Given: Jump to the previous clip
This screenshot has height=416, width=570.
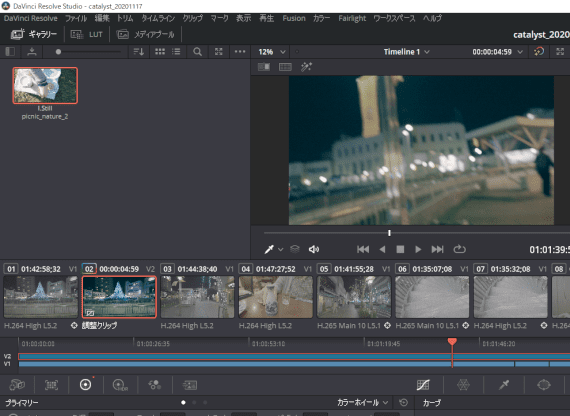Looking at the screenshot, I should 363,249.
